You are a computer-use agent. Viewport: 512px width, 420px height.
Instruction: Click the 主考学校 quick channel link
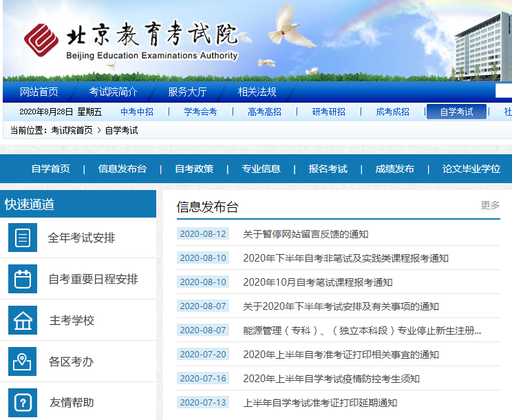pyautogui.click(x=72, y=320)
